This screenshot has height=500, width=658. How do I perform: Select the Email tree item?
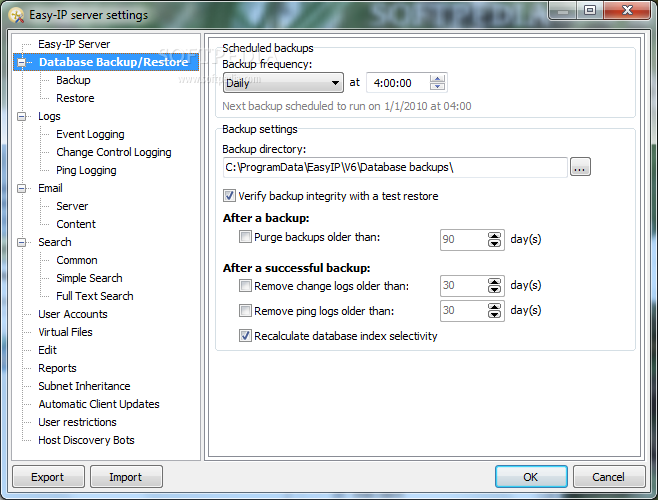click(x=50, y=188)
